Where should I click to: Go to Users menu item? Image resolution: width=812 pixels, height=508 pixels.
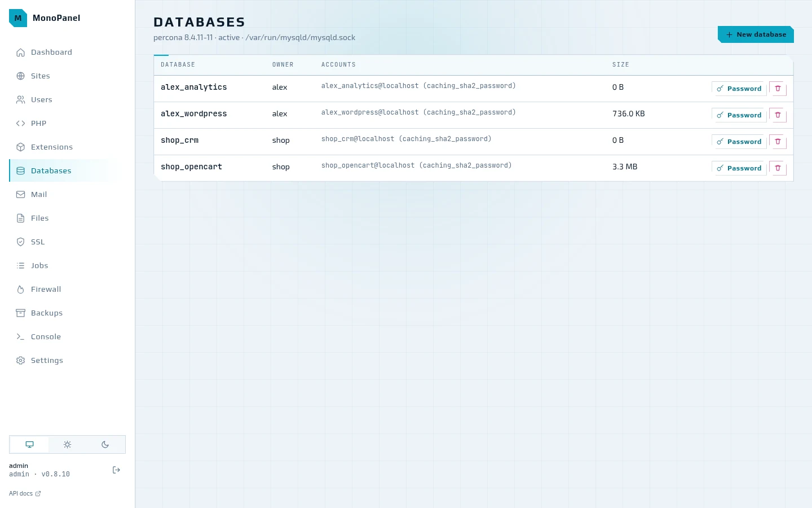[x=68, y=100]
